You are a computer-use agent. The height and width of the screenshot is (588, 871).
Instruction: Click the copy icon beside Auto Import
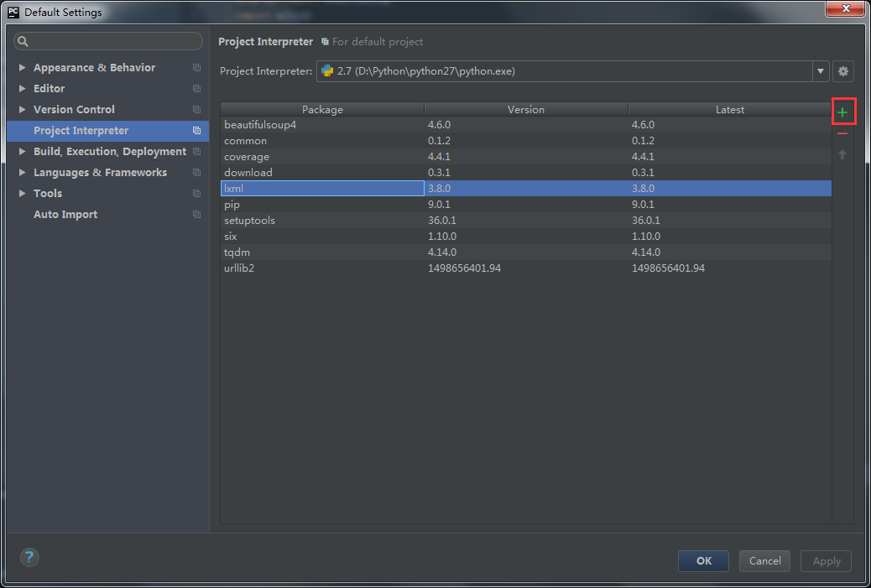coord(196,215)
